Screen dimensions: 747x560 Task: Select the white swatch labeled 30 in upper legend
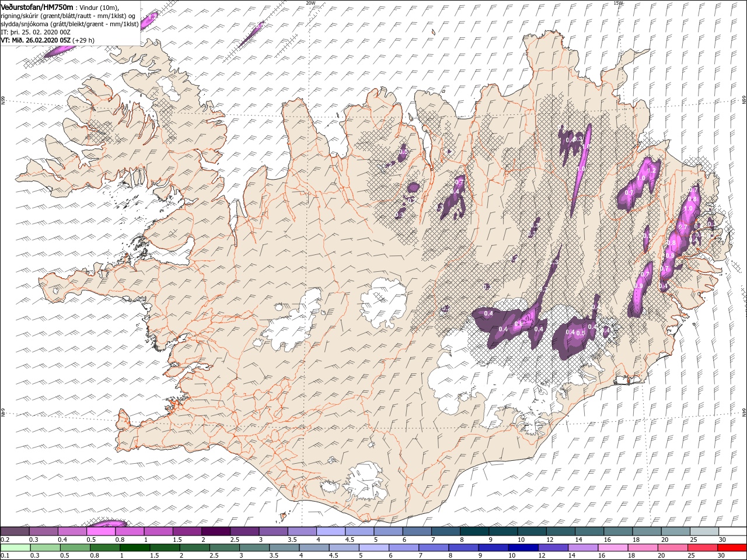tap(732, 531)
